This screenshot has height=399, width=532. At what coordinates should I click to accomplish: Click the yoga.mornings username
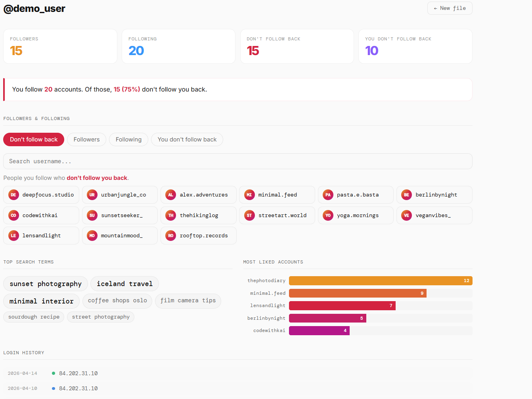(x=358, y=215)
